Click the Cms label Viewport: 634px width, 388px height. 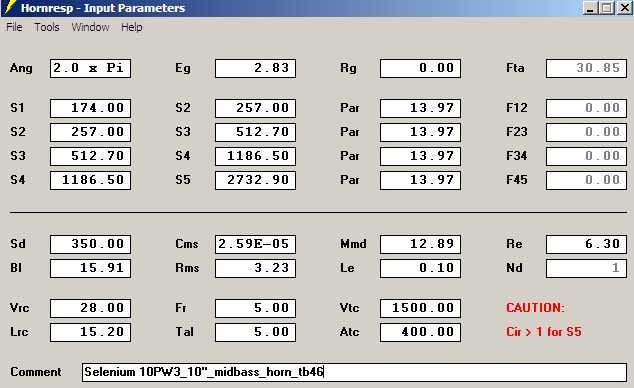(x=187, y=244)
